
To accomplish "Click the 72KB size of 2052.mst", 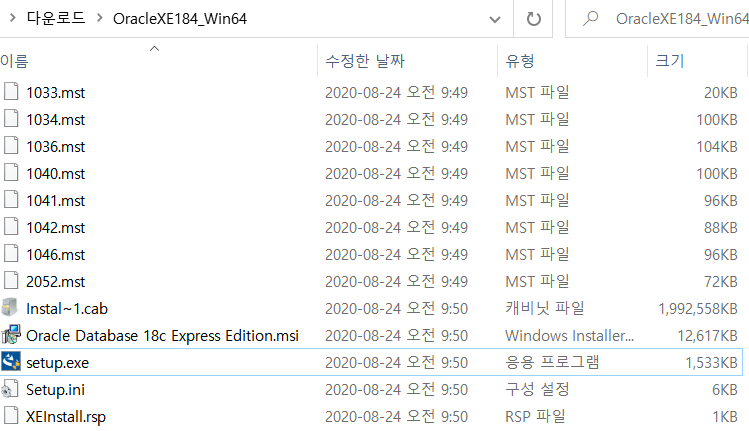I will click(721, 281).
